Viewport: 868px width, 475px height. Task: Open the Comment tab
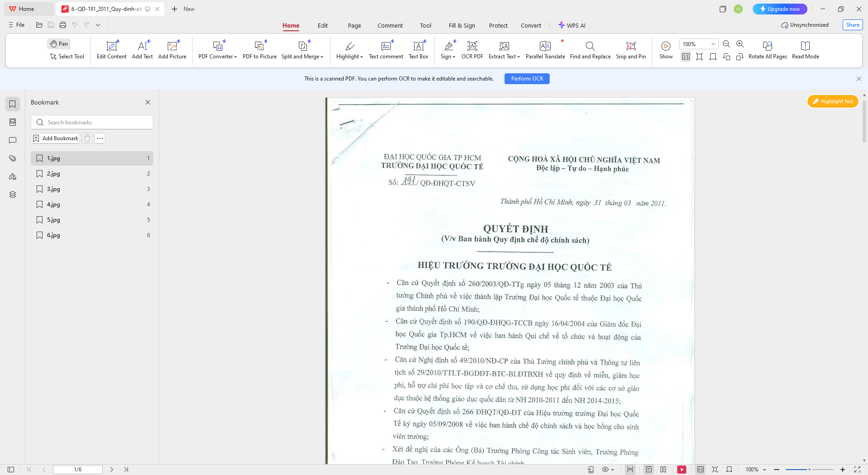click(390, 25)
